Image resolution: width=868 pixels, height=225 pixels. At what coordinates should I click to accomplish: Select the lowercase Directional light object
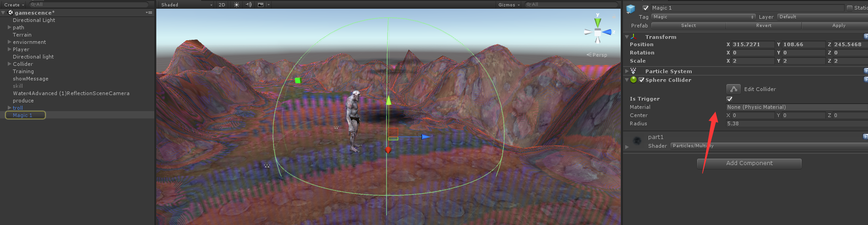point(33,57)
